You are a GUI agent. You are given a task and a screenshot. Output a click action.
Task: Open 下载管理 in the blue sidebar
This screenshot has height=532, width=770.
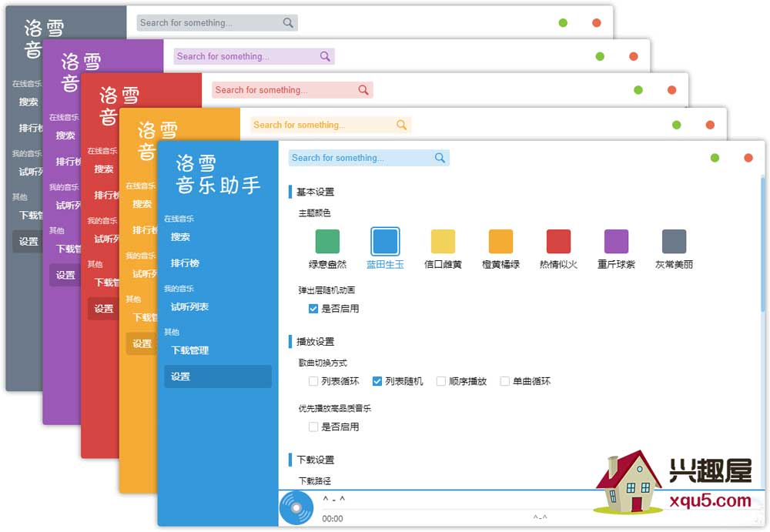pyautogui.click(x=189, y=350)
